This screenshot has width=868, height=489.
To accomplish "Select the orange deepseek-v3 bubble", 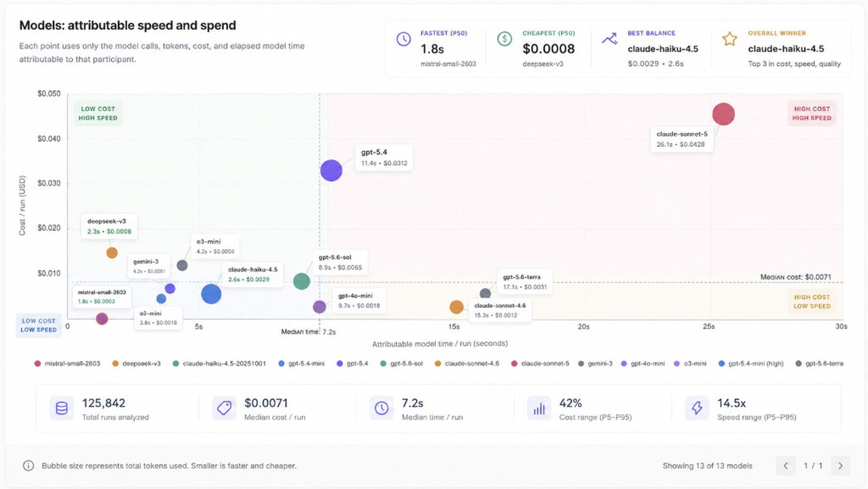I will [x=112, y=253].
